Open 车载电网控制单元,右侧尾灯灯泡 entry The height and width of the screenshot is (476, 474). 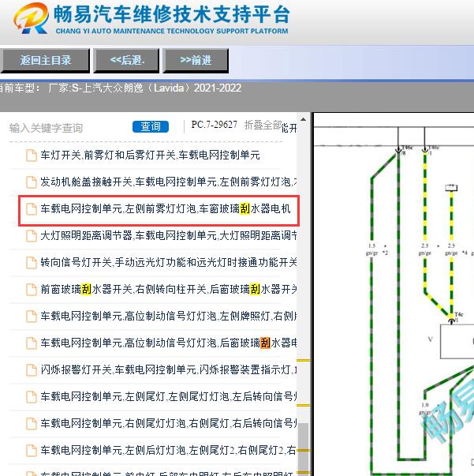pos(168,423)
